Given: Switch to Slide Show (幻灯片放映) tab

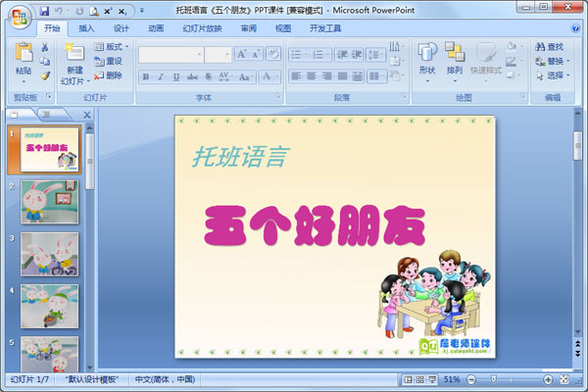Looking at the screenshot, I should coord(202,28).
